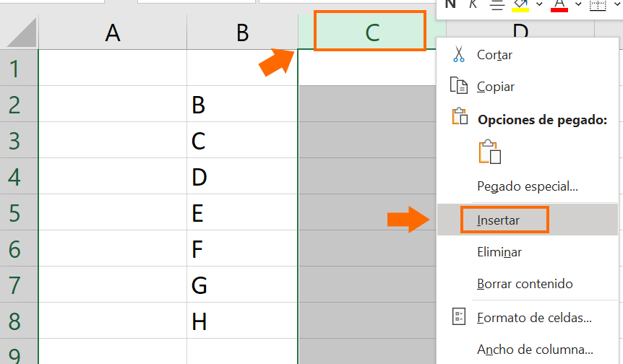Screen dimensions: 623x364
Task: Select row 3 header
Action: (x=19, y=140)
